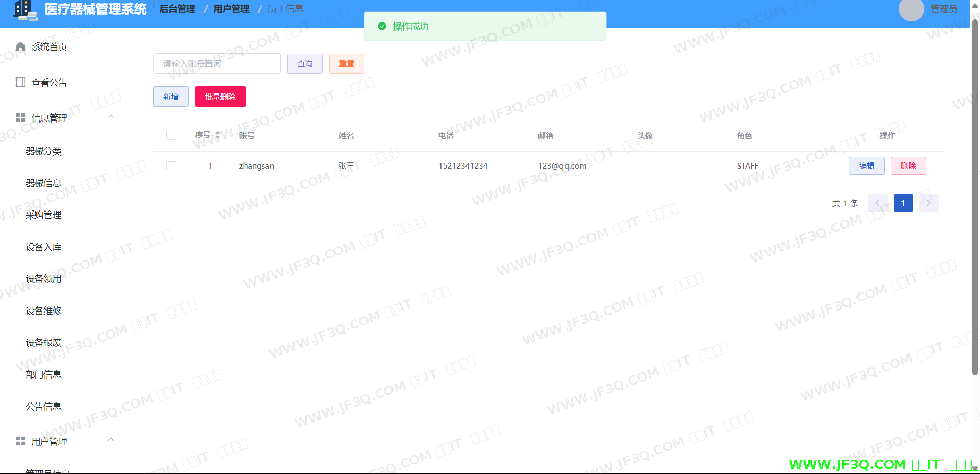Go to next page with right arrow

928,203
